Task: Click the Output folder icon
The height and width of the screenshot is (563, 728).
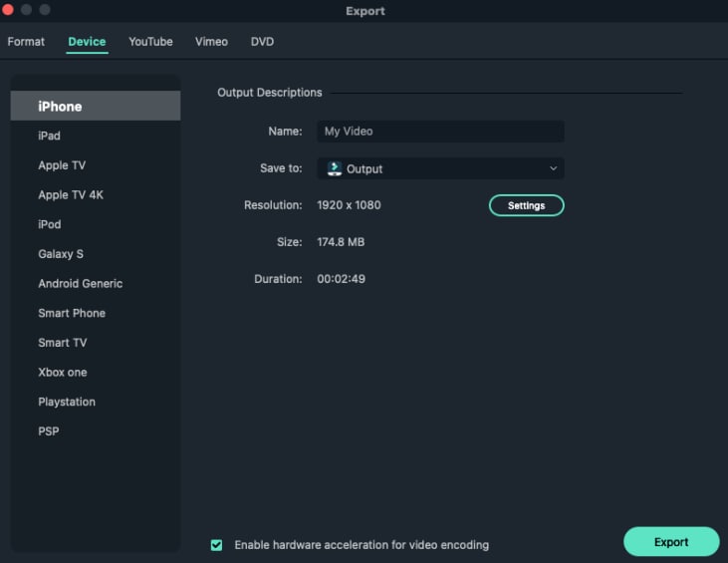Action: [x=335, y=168]
